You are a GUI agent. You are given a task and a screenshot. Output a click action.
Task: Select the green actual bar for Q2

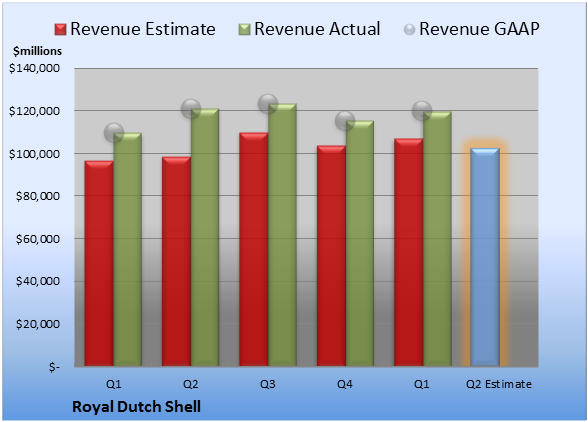click(205, 237)
